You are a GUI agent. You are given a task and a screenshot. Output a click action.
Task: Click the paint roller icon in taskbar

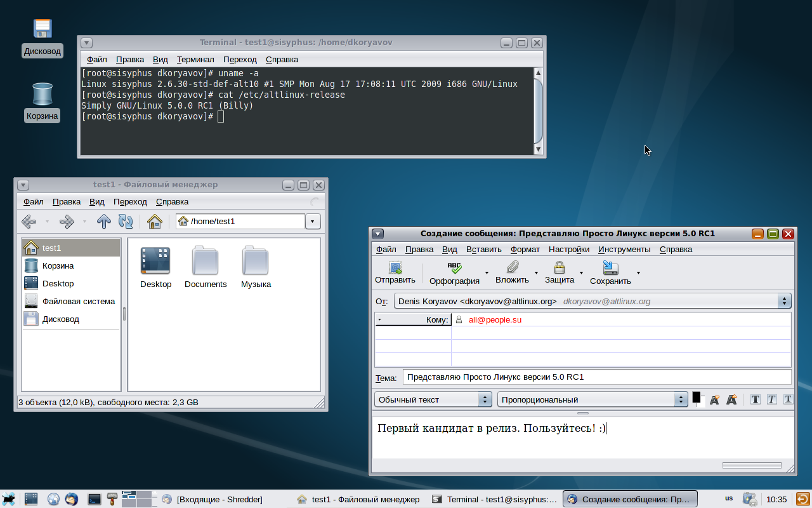(x=112, y=499)
